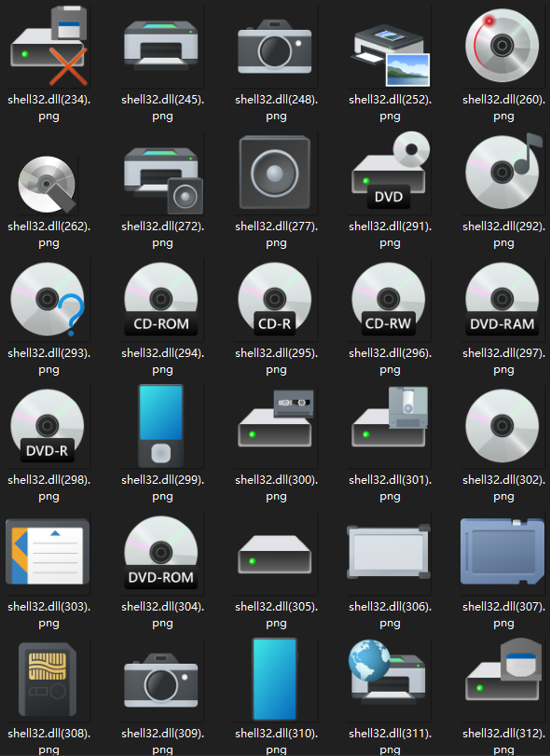
Task: Select the disconnected floppy drive icon shell32.dll(234)
Action: pos(48,46)
